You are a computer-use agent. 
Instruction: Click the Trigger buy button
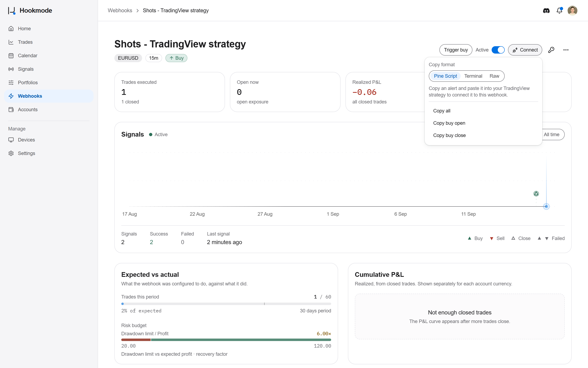455,50
